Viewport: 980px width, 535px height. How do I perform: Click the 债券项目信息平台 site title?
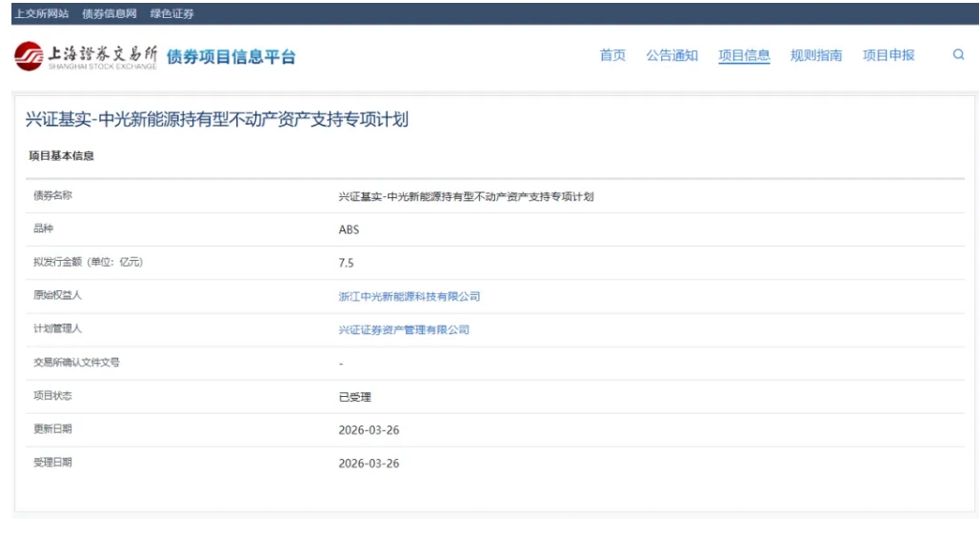click(x=231, y=57)
